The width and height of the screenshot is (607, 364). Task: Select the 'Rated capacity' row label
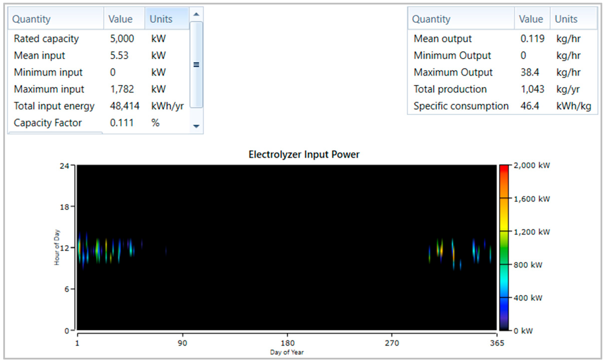(x=46, y=39)
